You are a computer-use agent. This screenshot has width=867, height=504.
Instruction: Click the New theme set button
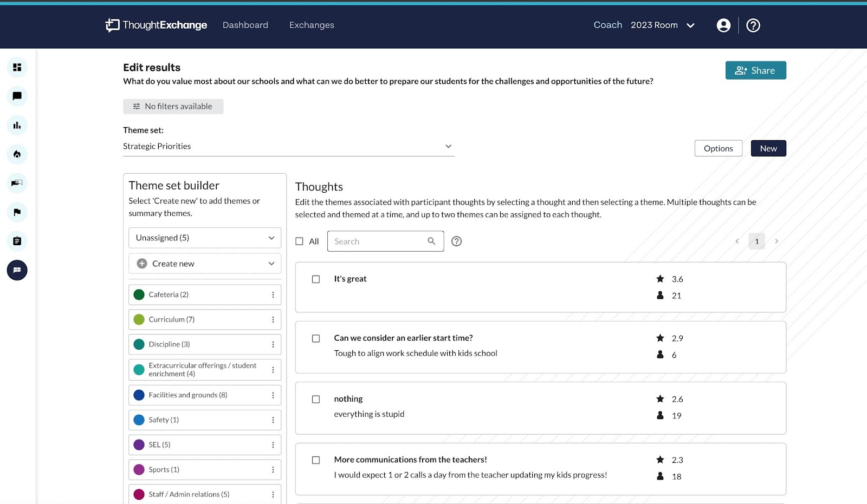click(768, 148)
